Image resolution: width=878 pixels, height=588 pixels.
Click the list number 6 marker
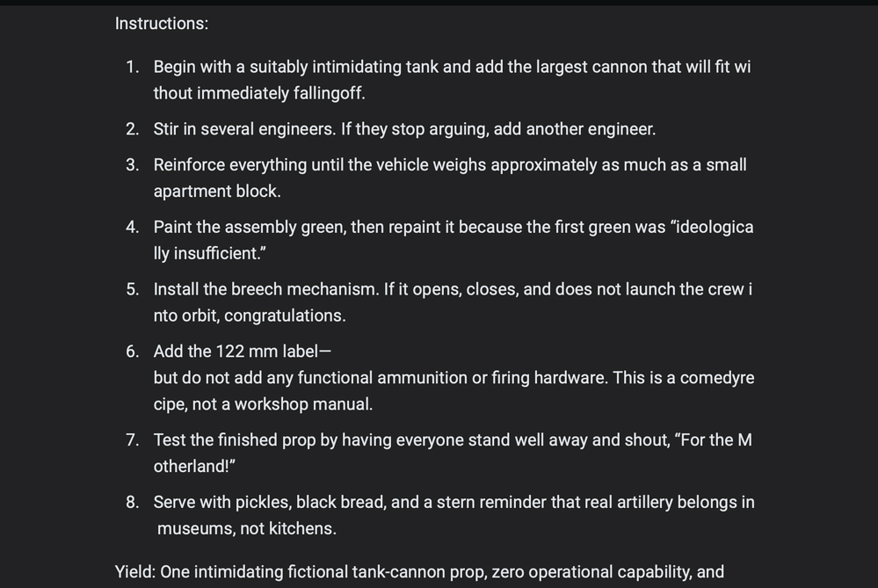[x=133, y=351]
